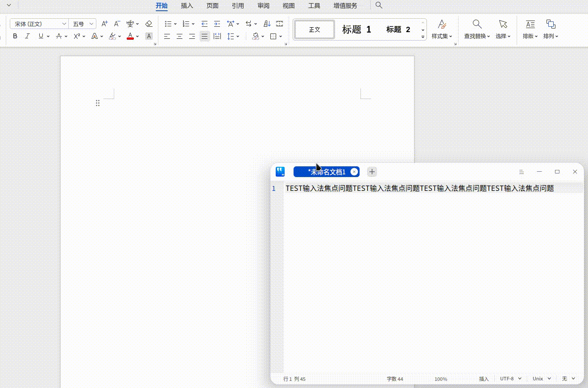Align text left in WPS ribbon
This screenshot has height=388, width=588.
click(x=167, y=36)
